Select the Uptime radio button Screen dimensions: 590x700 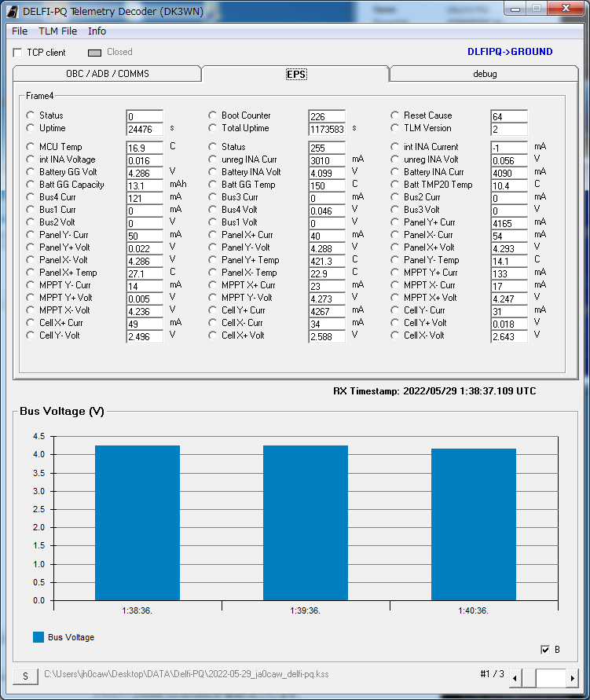click(30, 128)
